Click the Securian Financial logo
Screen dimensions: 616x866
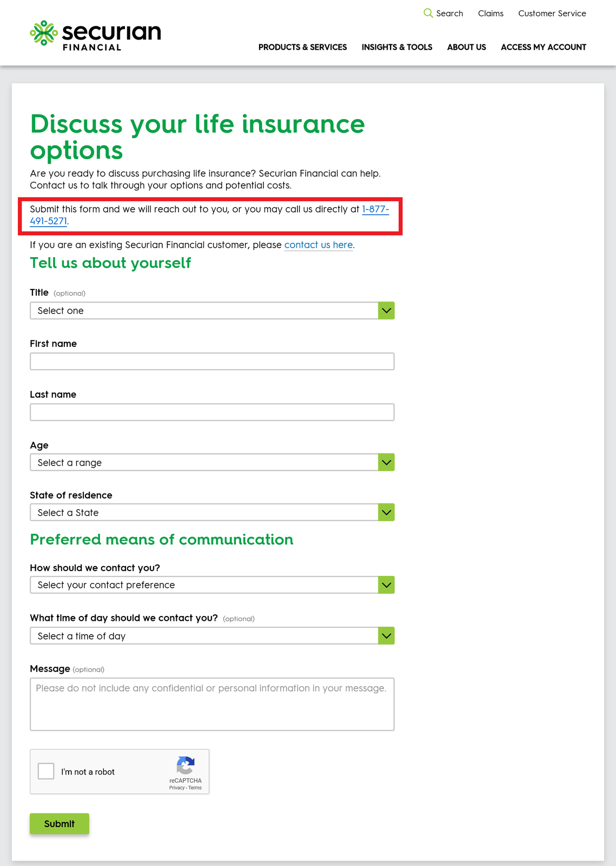point(96,36)
